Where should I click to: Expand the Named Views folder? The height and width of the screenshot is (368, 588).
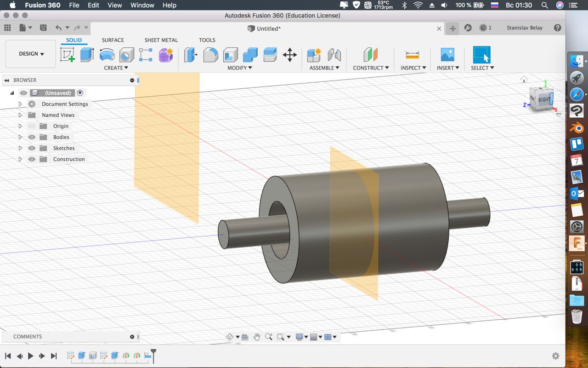point(20,115)
